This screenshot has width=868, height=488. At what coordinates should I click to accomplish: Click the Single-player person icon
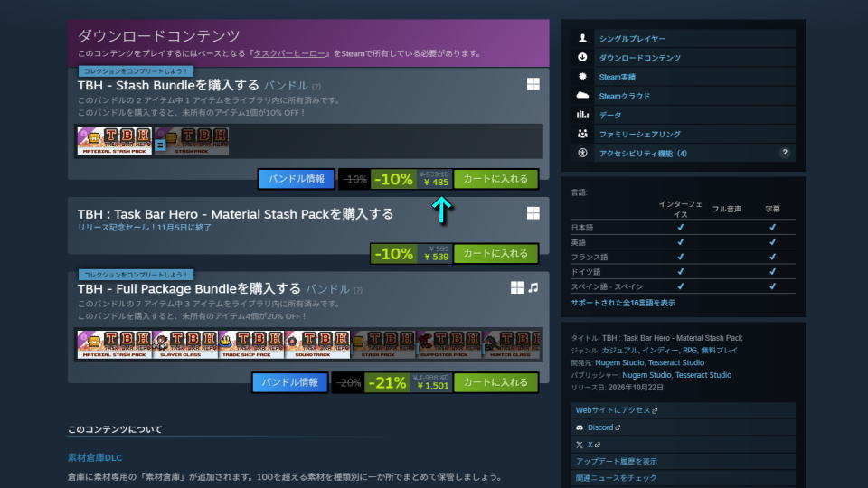click(x=582, y=38)
